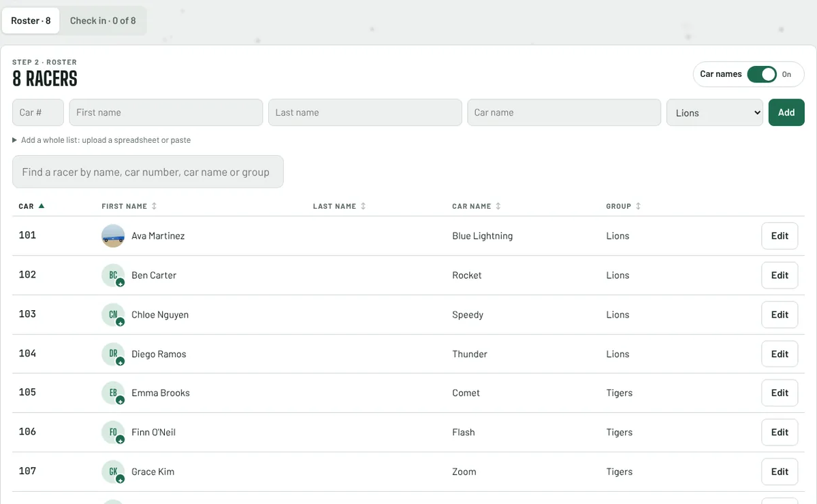Click Ava Martinez's car photo avatar

coord(113,236)
